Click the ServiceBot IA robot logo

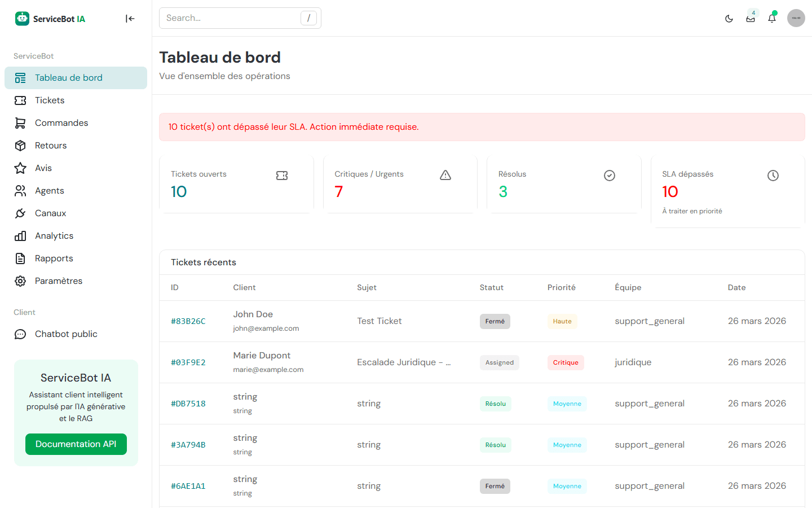(22, 19)
